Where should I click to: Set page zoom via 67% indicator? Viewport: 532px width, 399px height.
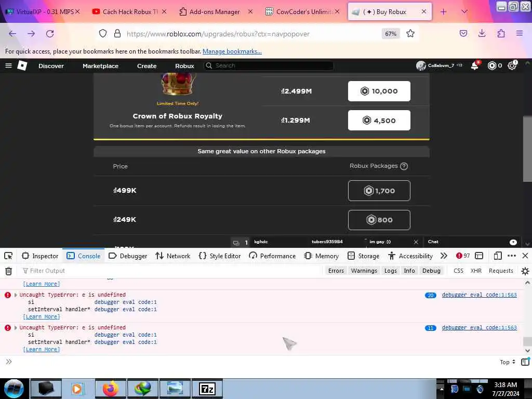coord(391,34)
